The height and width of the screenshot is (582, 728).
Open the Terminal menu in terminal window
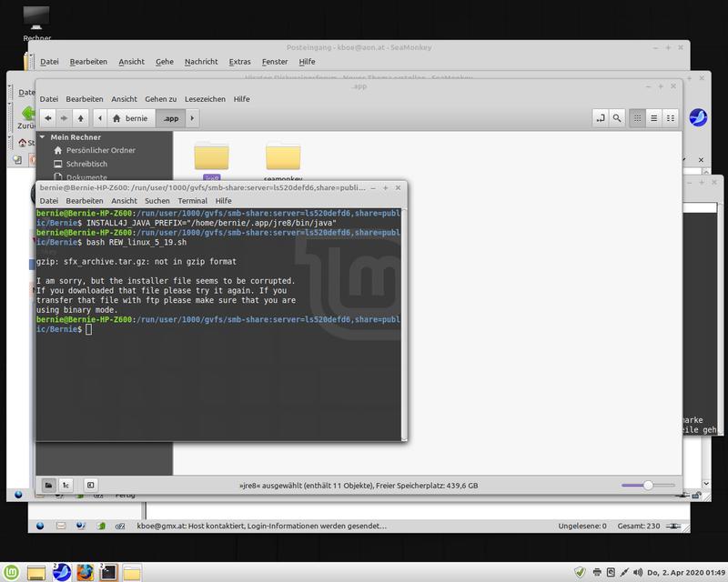(192, 200)
